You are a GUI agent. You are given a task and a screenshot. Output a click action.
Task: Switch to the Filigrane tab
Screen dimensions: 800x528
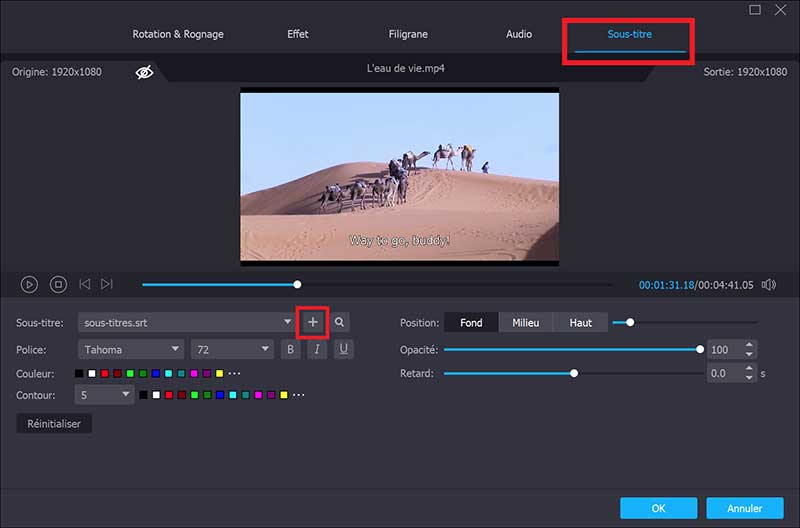(x=408, y=34)
